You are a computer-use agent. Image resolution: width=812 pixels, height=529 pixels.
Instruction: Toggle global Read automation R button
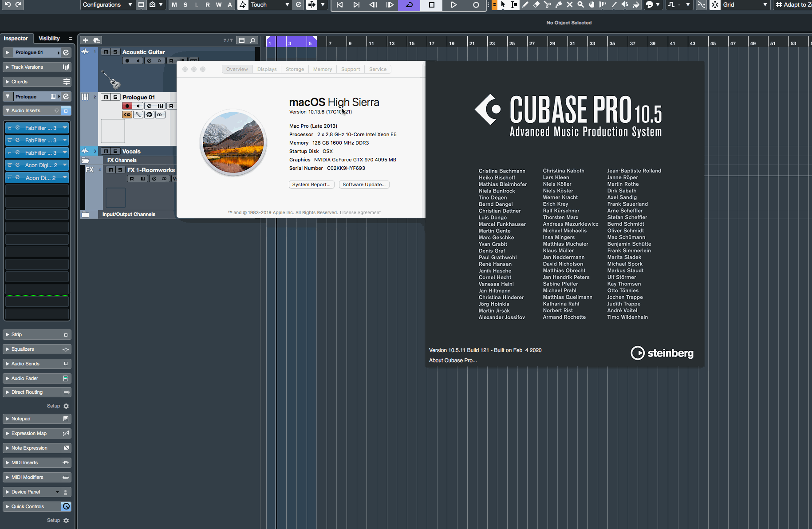point(207,4)
